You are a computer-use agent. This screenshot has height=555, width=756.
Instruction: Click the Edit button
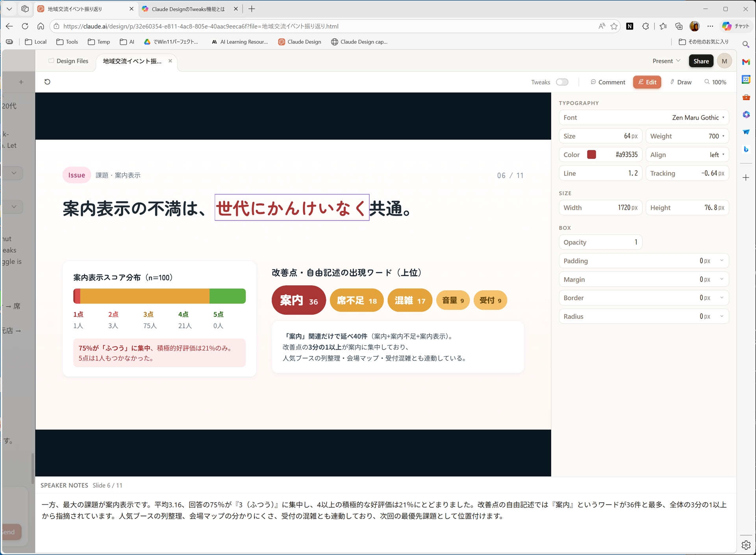[647, 82]
